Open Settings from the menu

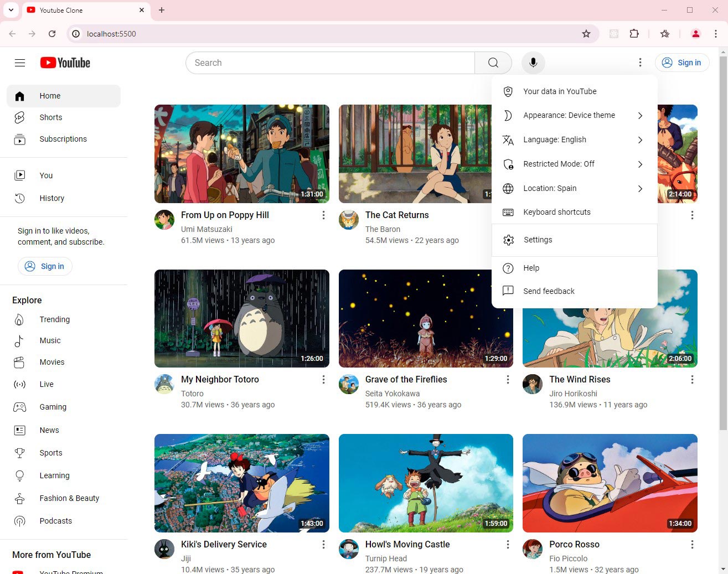pos(574,240)
